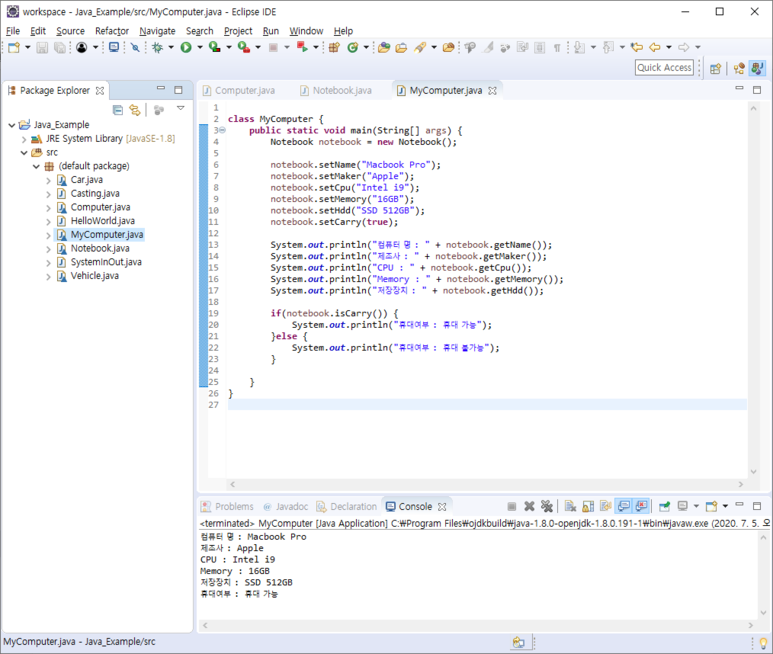This screenshot has height=654, width=773.
Task: Close the MyComputer.java editor tab
Action: [492, 91]
